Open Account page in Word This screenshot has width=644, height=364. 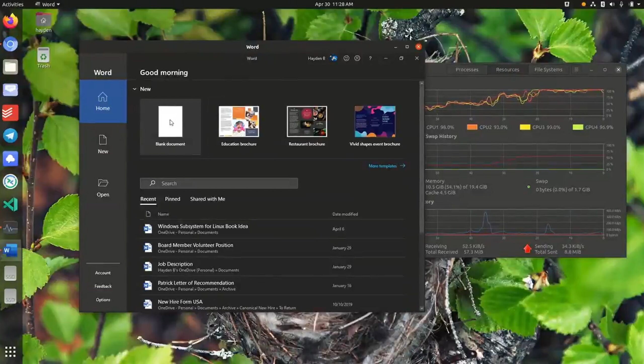(x=103, y=273)
